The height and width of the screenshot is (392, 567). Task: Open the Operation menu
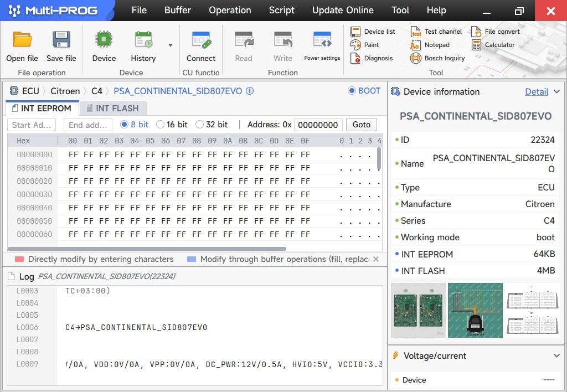[230, 10]
